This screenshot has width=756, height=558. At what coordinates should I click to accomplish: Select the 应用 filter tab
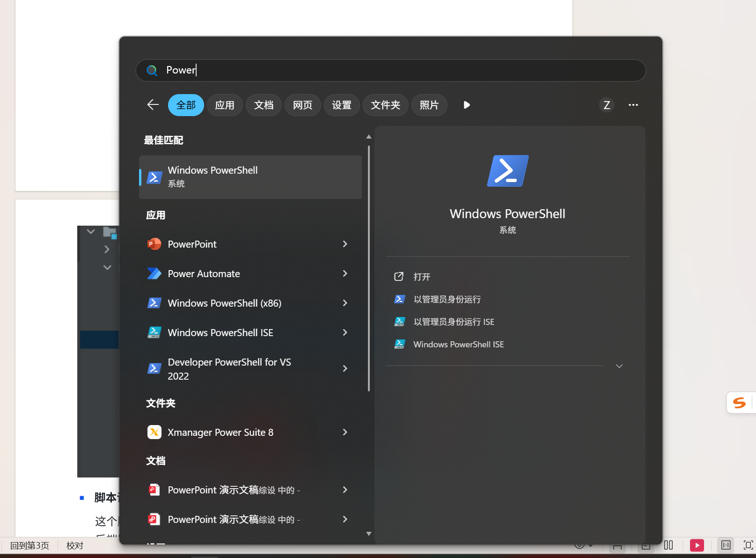[x=225, y=105]
